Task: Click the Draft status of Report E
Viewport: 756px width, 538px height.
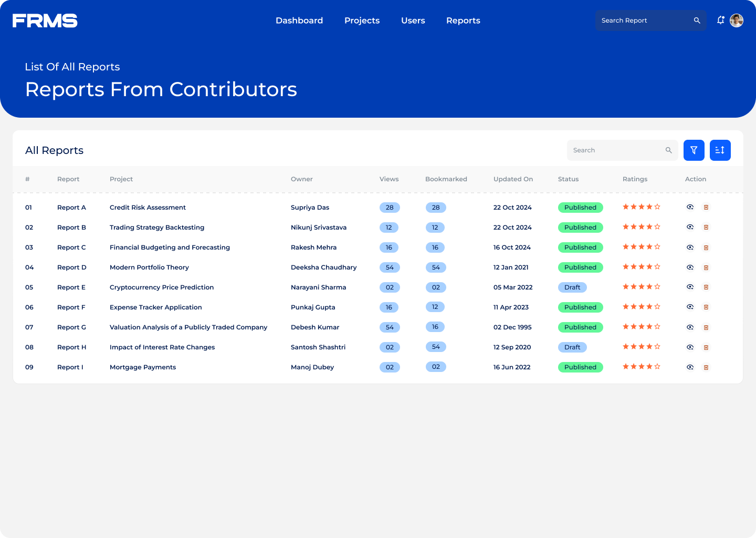Action: pyautogui.click(x=572, y=287)
